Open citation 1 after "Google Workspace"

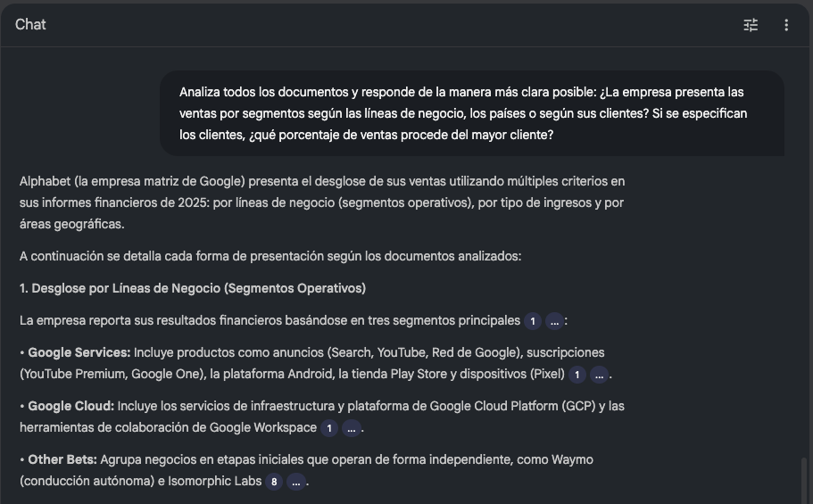click(329, 428)
